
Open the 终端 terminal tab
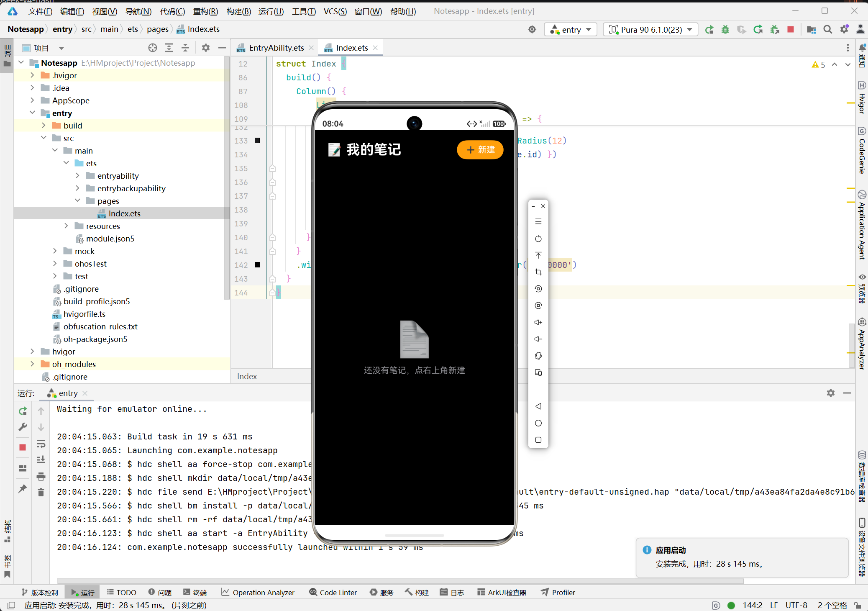click(x=195, y=592)
